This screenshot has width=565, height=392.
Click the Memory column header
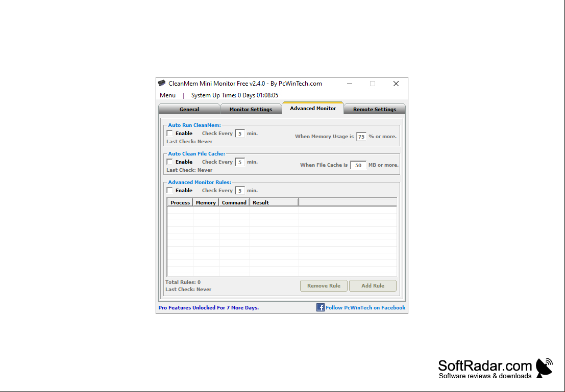[206, 202]
